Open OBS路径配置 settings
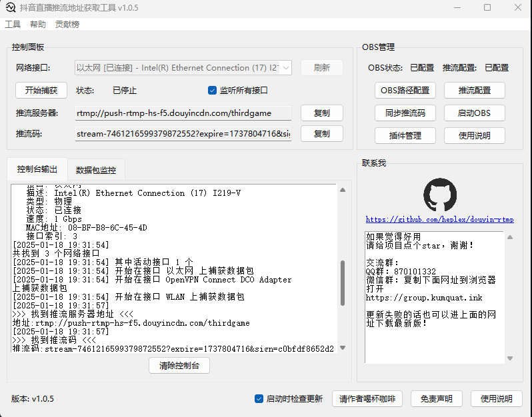 click(x=405, y=90)
